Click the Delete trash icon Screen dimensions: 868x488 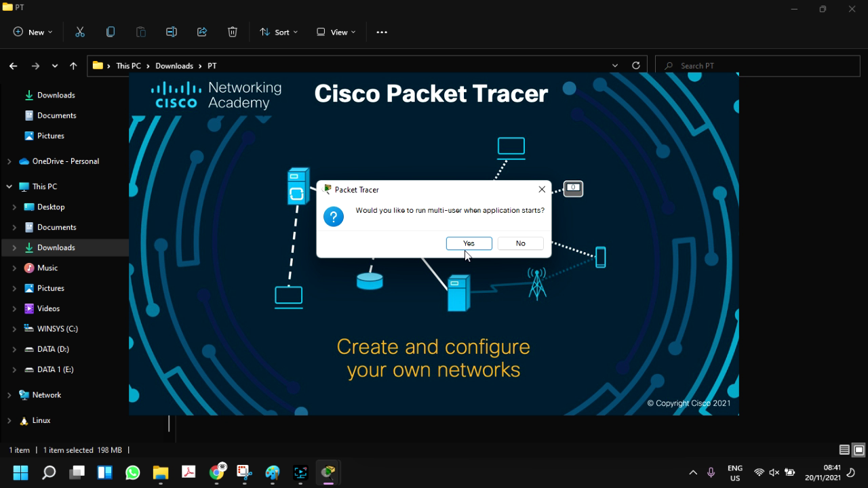coord(233,32)
